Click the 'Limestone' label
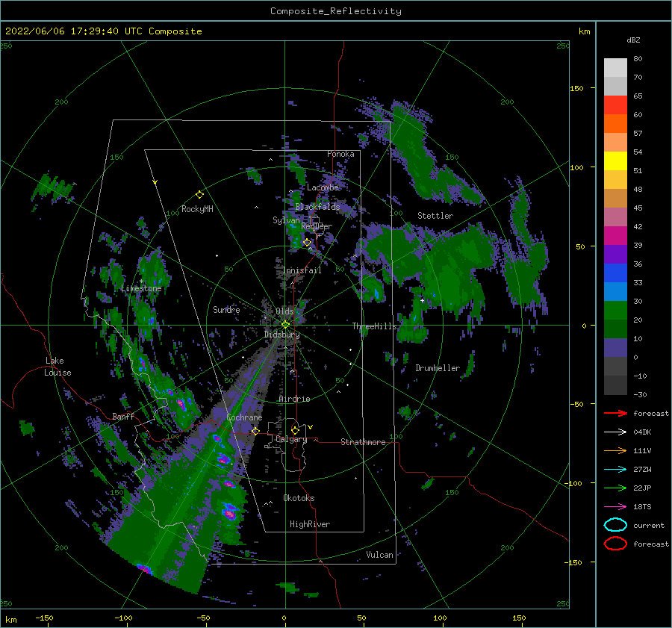 point(141,288)
